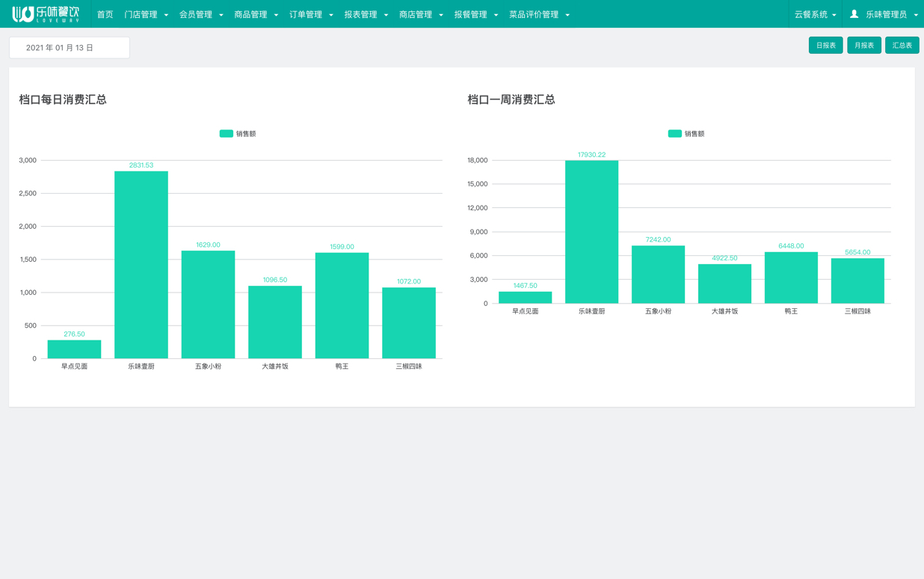Select the 五象小粉 axis label in the daily chart
The image size is (924, 579).
(x=208, y=367)
